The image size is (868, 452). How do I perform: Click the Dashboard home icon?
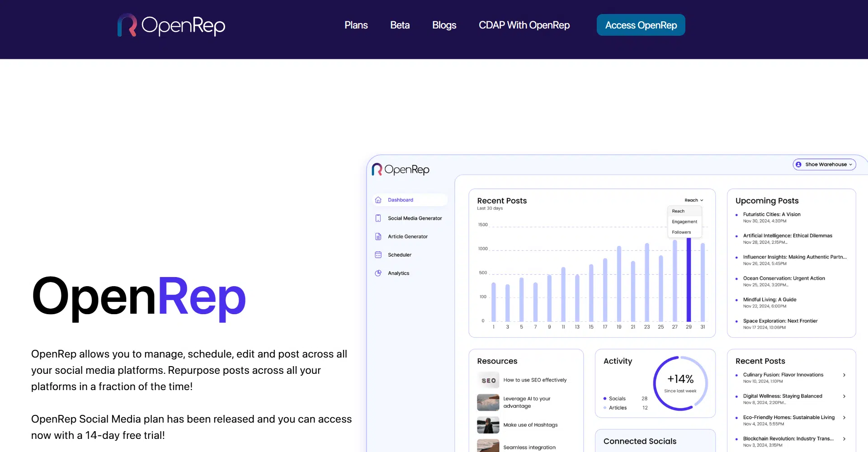click(378, 200)
